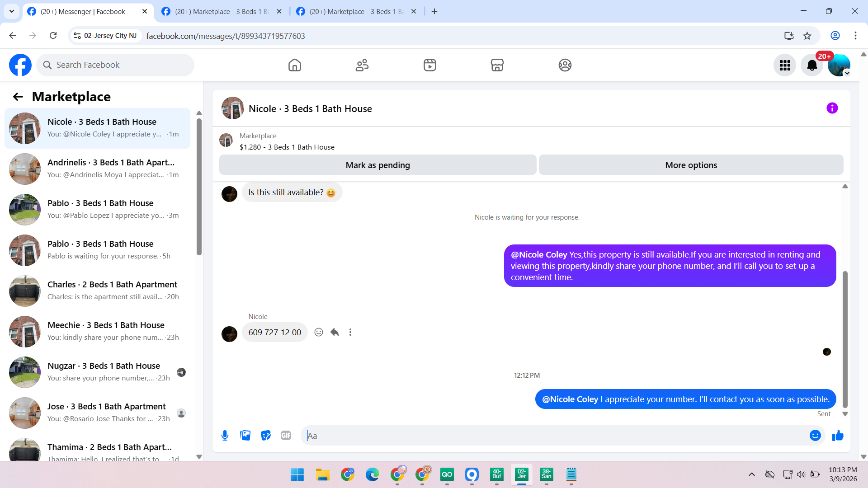Go to Marketplace from top navigation
The height and width of the screenshot is (488, 868).
coord(497,65)
